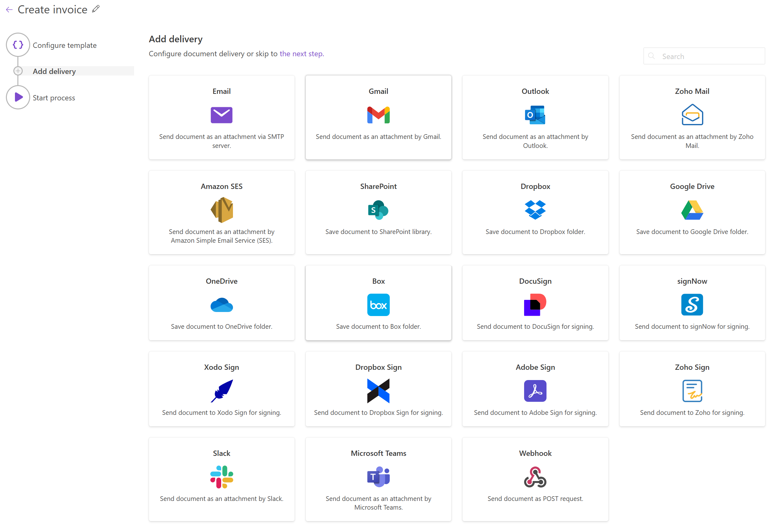This screenshot has width=772, height=532.
Task: Click the Gmail delivery icon
Action: (x=378, y=115)
